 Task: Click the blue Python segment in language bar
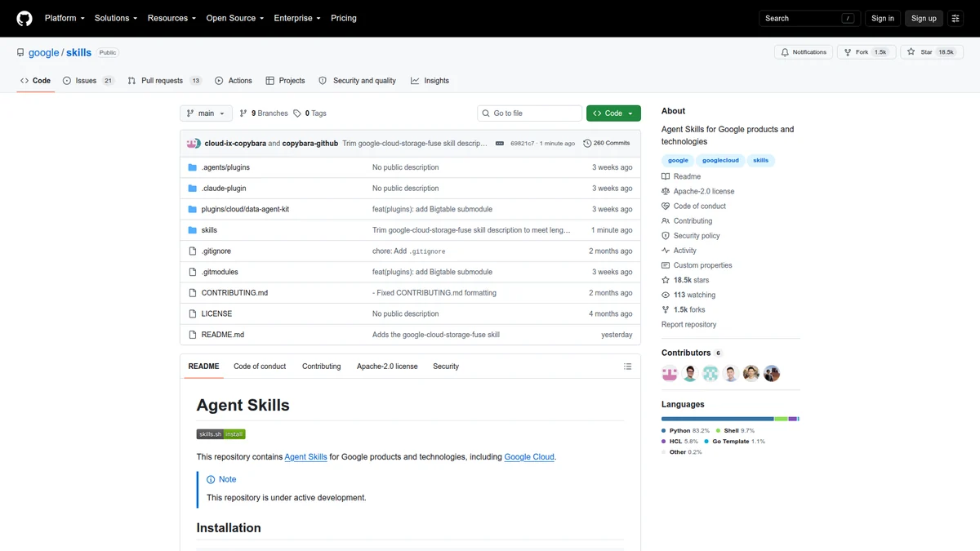point(718,419)
